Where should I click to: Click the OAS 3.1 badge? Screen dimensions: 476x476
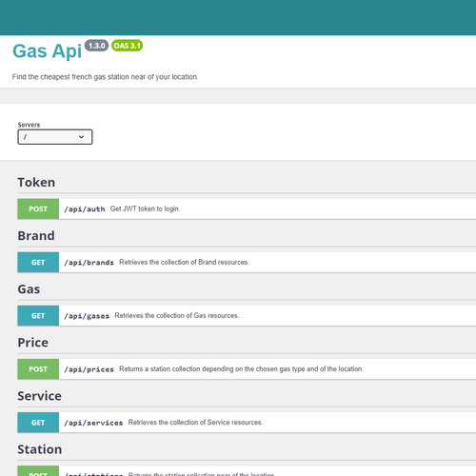(x=127, y=46)
